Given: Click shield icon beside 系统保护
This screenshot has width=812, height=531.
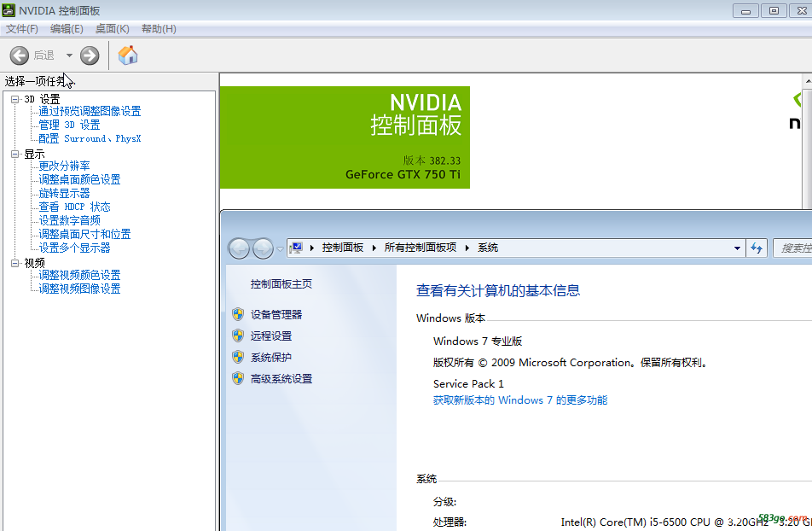Looking at the screenshot, I should [238, 357].
